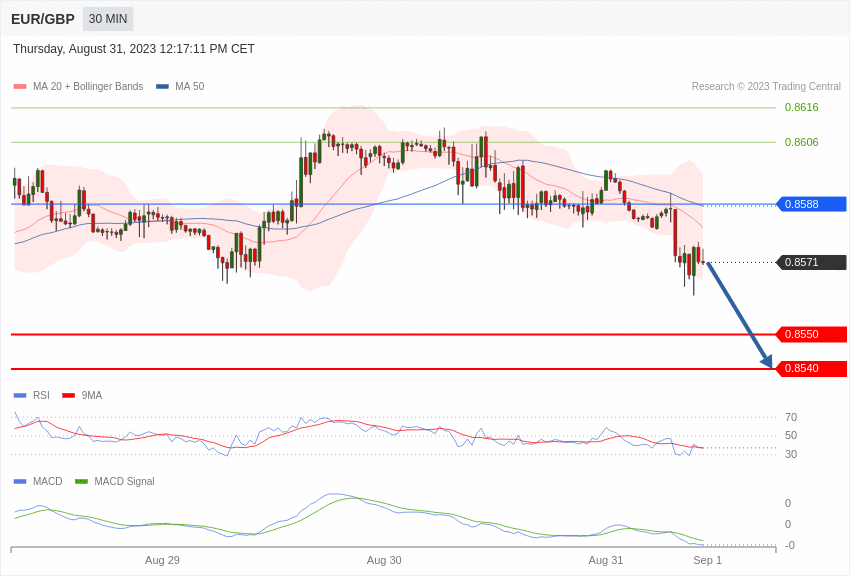Click the RSI legend color swatch
This screenshot has height=576, width=850.
tap(20, 396)
